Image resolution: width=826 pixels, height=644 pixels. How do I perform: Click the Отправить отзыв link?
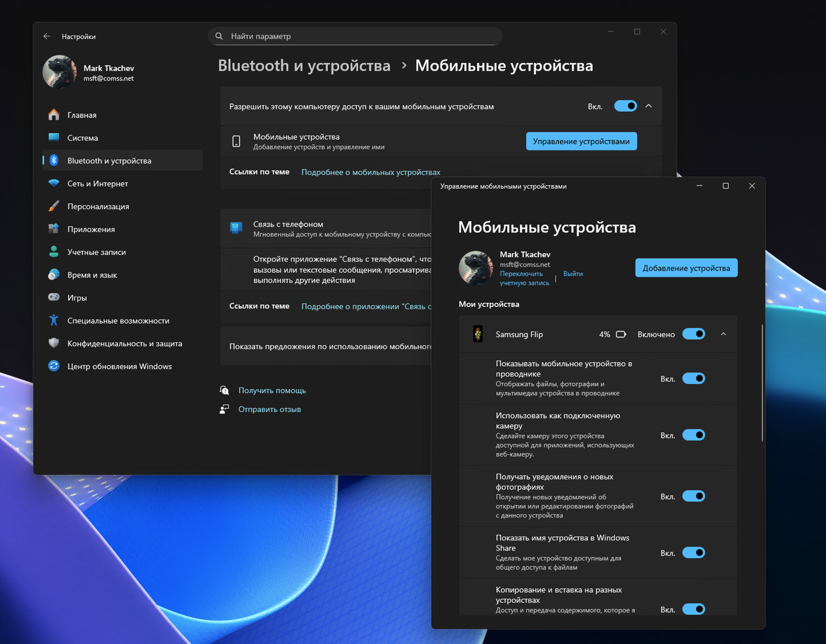click(269, 409)
